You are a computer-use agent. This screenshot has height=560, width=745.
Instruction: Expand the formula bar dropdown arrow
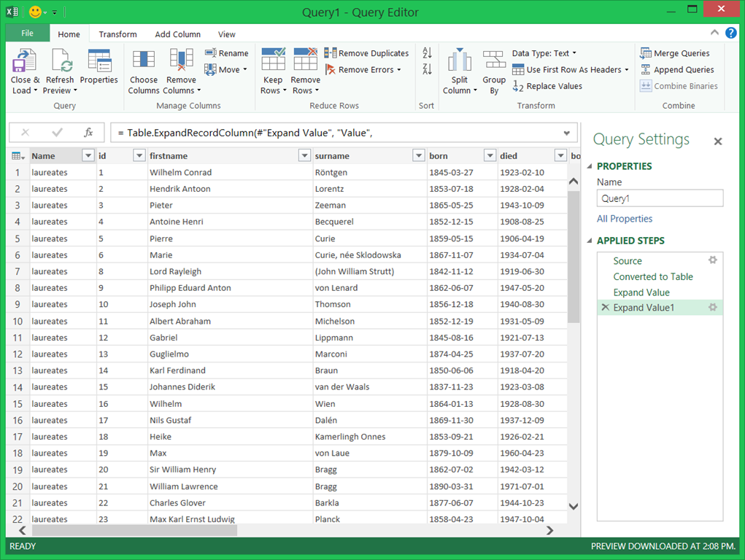point(567,133)
